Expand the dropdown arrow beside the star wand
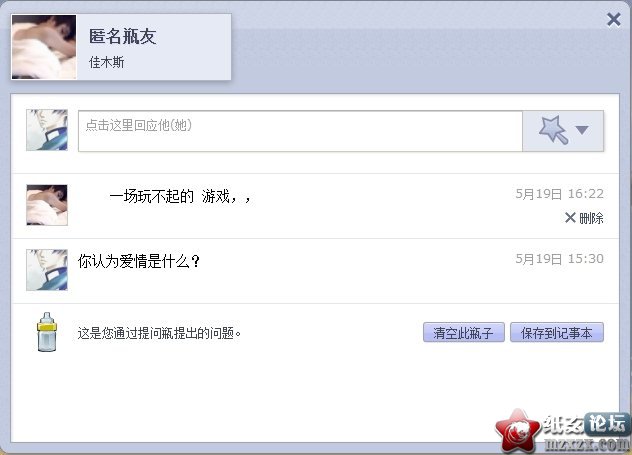The height and width of the screenshot is (455, 632). pos(582,130)
